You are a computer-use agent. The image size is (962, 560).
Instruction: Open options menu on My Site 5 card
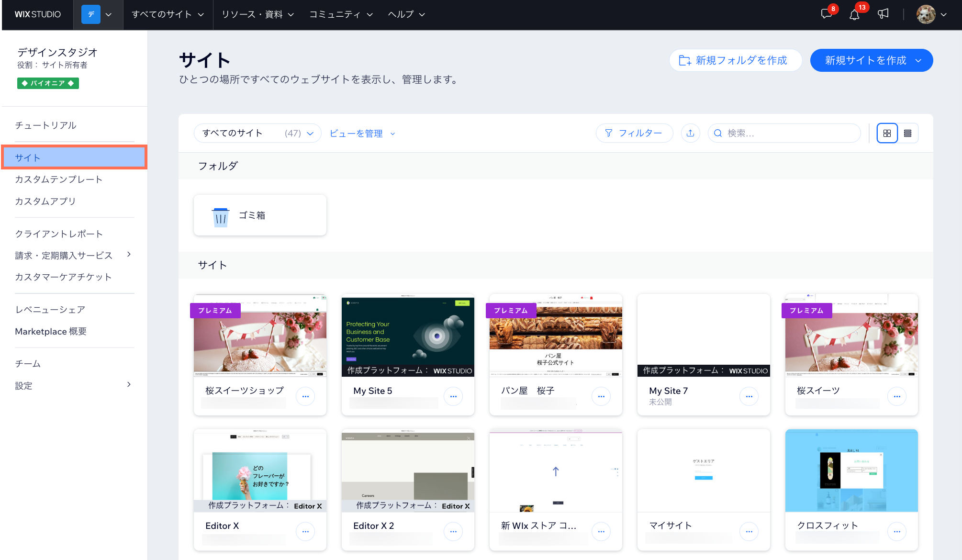coord(453,396)
